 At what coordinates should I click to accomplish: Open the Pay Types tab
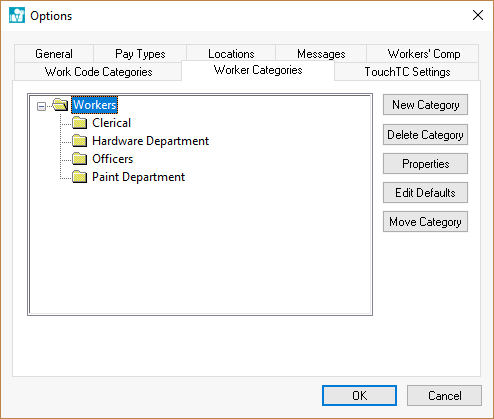pyautogui.click(x=140, y=54)
